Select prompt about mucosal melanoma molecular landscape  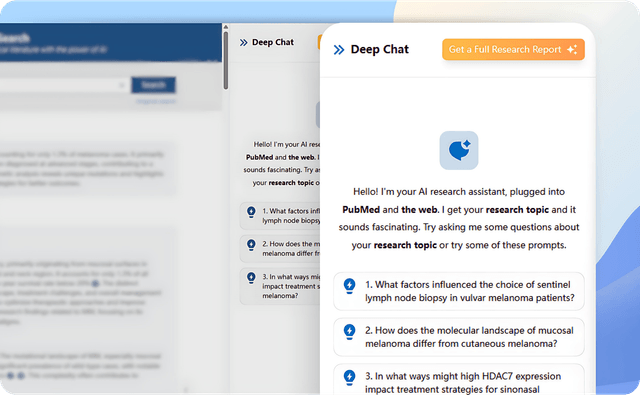click(459, 337)
